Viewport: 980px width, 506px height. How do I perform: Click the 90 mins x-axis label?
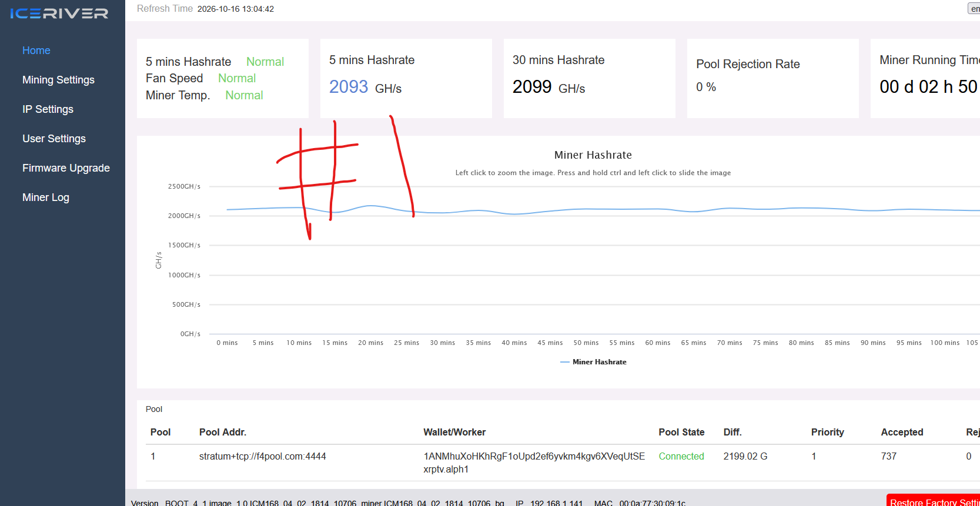[x=873, y=343]
